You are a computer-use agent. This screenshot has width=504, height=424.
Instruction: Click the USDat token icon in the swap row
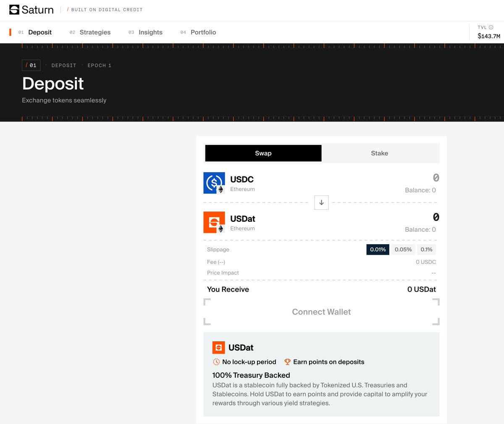[x=214, y=222]
